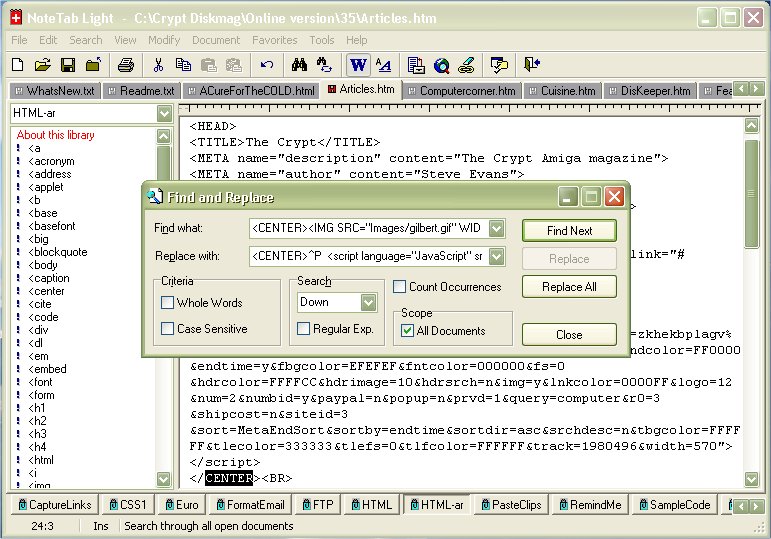Image resolution: width=771 pixels, height=539 pixels.
Task: Open the Search direction Down dropdown
Action: [x=368, y=302]
